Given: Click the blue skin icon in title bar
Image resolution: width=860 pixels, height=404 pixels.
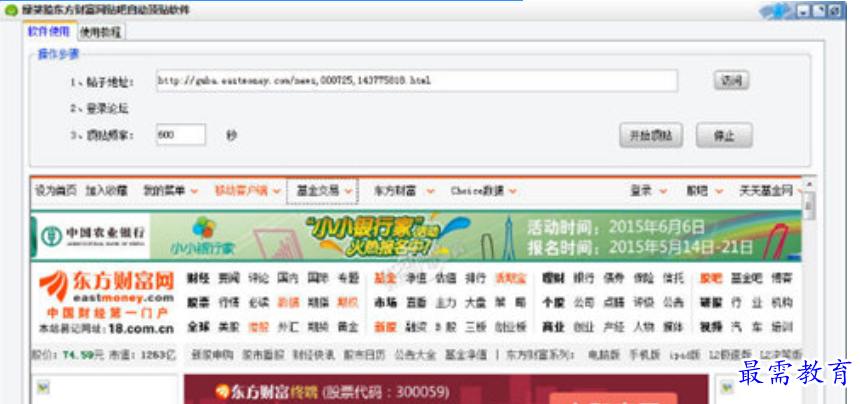Looking at the screenshot, I should coord(778,10).
